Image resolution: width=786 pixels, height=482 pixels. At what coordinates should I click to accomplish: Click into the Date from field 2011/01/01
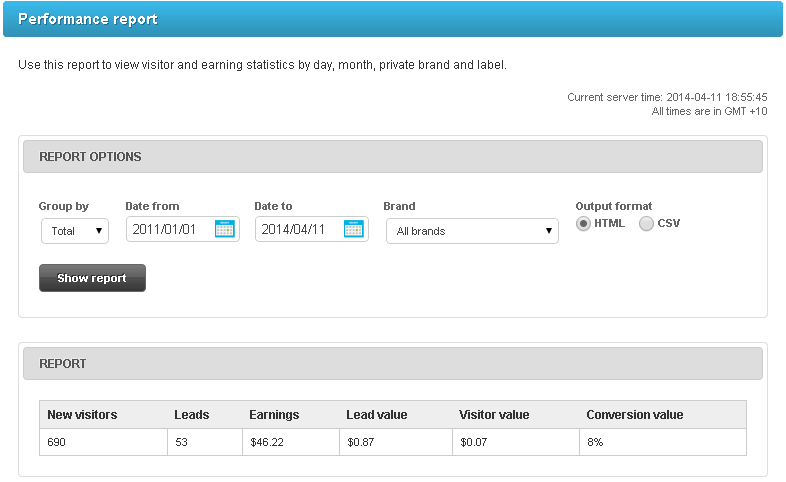click(170, 229)
